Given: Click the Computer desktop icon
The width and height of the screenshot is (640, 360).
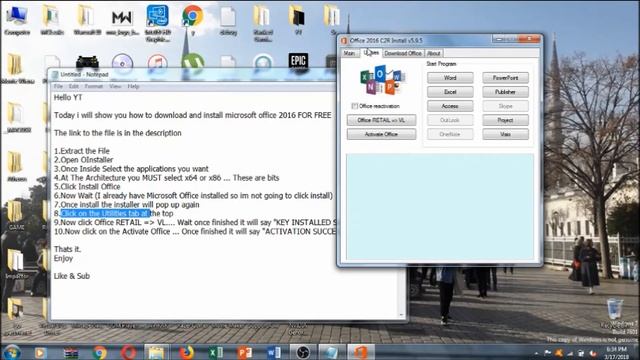Looking at the screenshot, I should 17,20.
